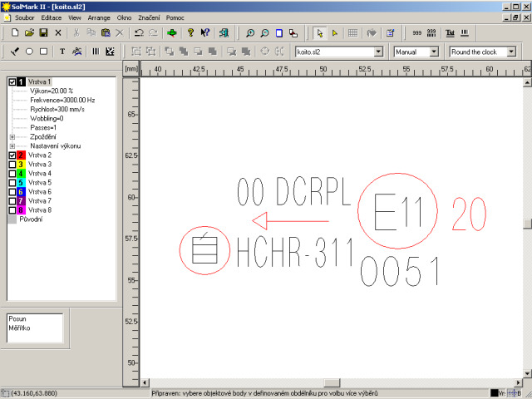Image resolution: width=532 pixels, height=399 pixels.
Task: Open the koito.sl2 file dropdown
Action: point(378,52)
